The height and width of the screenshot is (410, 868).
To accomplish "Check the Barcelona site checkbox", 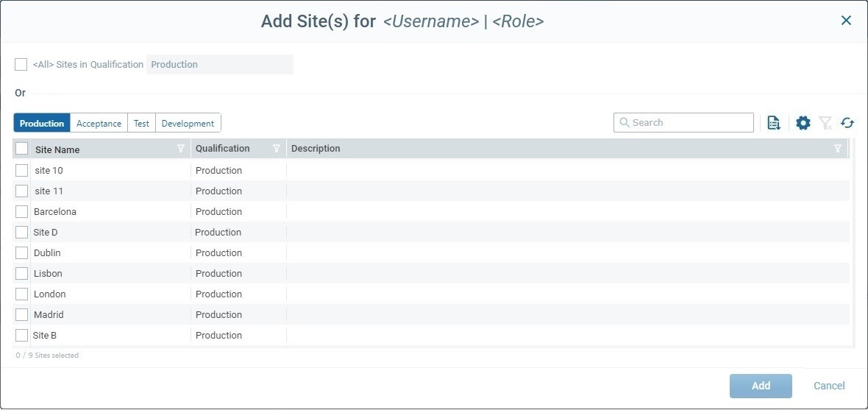I will (x=22, y=212).
